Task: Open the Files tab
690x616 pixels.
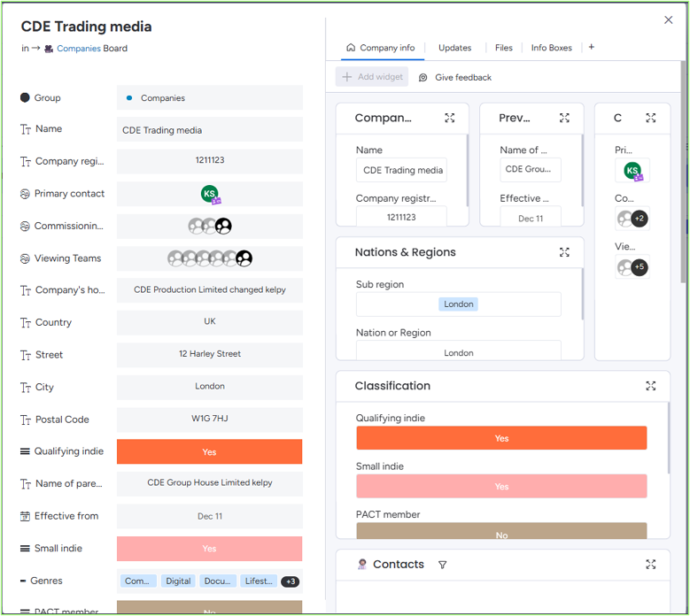Action: pos(503,48)
